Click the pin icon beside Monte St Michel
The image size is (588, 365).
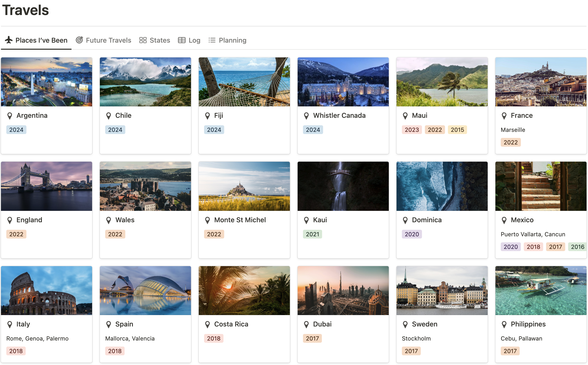tap(207, 220)
